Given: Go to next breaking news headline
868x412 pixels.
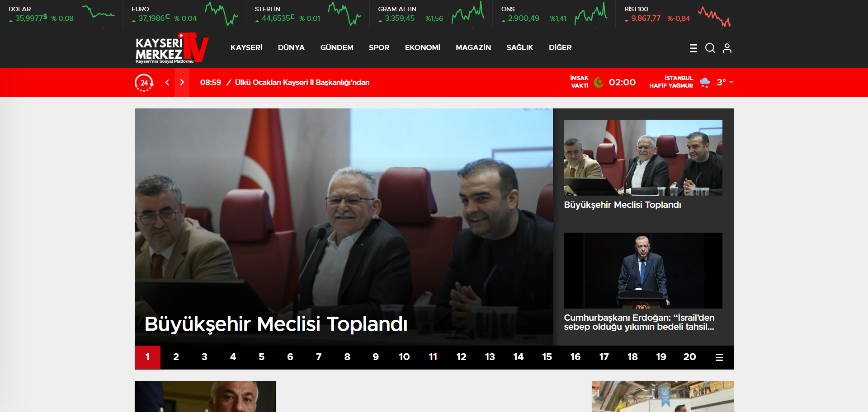Looking at the screenshot, I should tap(182, 82).
